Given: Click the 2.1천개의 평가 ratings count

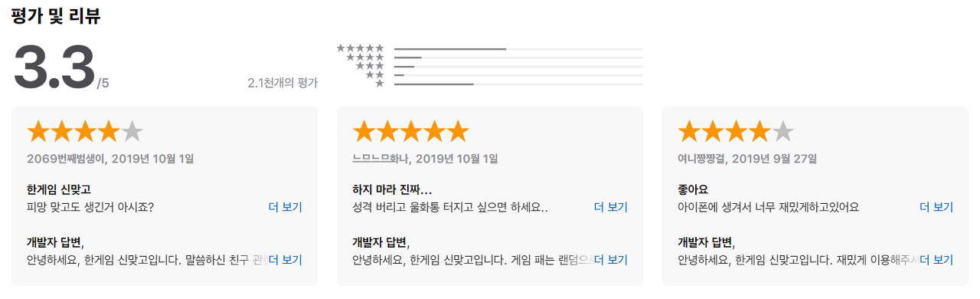Looking at the screenshot, I should (283, 83).
